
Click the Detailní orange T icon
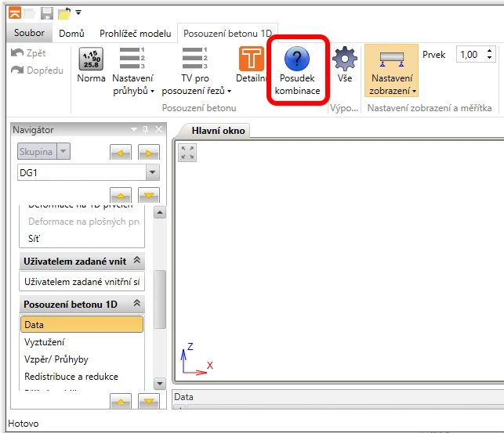tap(252, 59)
